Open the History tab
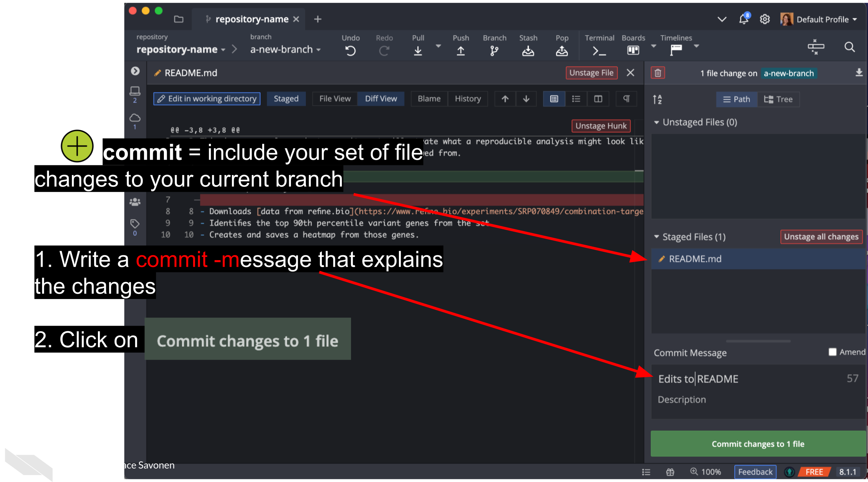 click(468, 99)
